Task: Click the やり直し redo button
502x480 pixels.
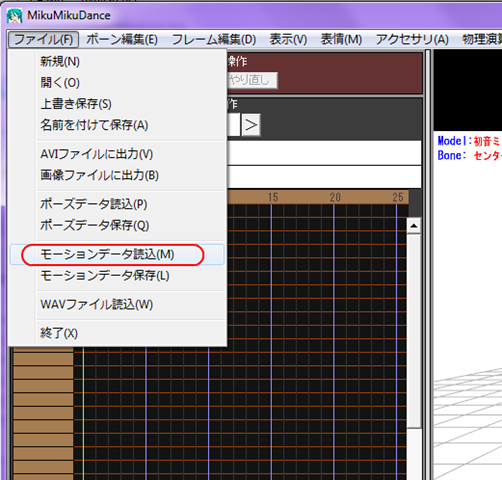Action: [x=252, y=80]
